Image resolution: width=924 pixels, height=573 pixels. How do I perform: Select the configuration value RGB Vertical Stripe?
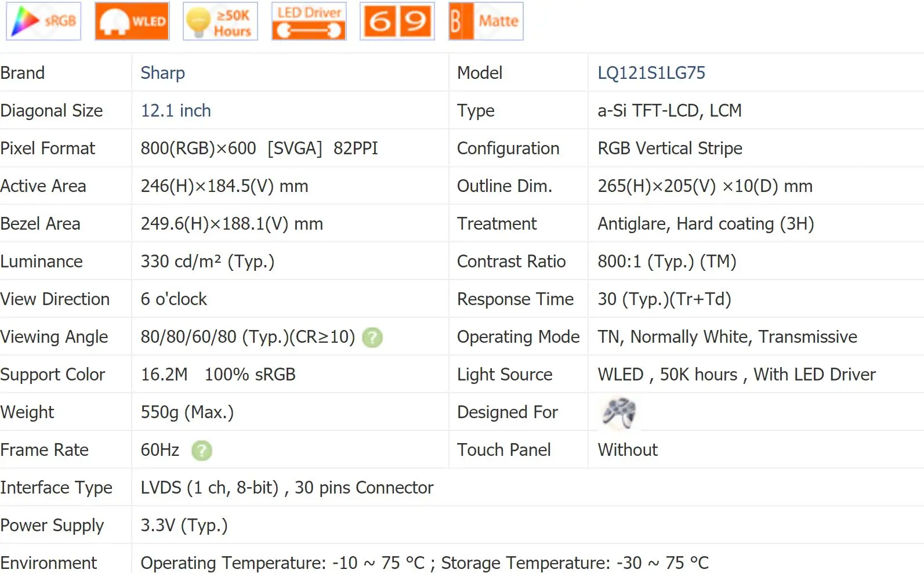point(670,148)
